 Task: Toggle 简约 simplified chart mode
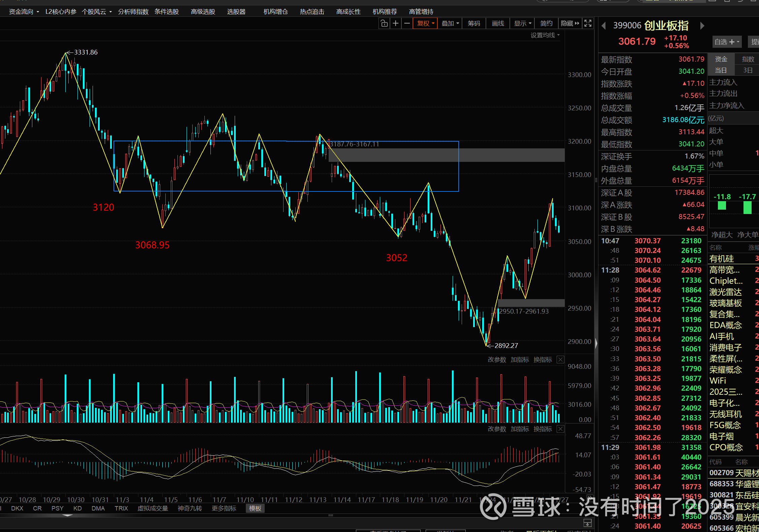546,23
